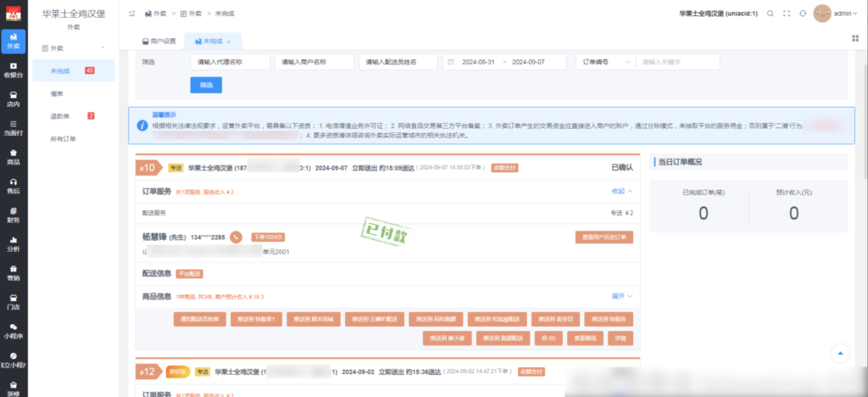Click the phone icon beside 134****2285
This screenshot has height=397, width=868.
236,237
